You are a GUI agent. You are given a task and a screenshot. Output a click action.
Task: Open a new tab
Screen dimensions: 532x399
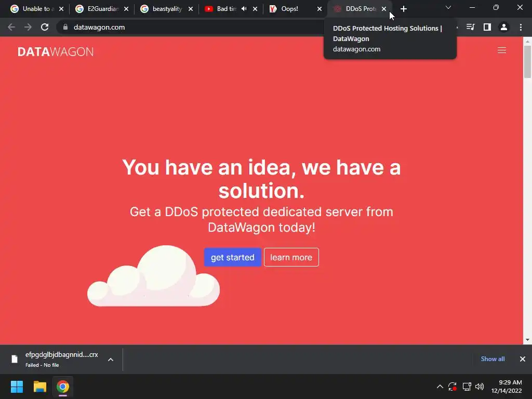[403, 9]
